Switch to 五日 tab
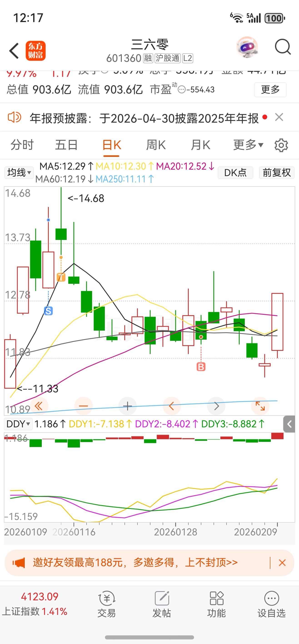Screen dimensions: 299x644 click(66, 145)
